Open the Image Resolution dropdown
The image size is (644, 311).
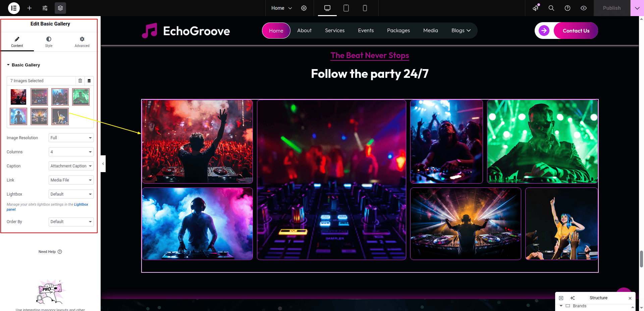[x=71, y=138]
